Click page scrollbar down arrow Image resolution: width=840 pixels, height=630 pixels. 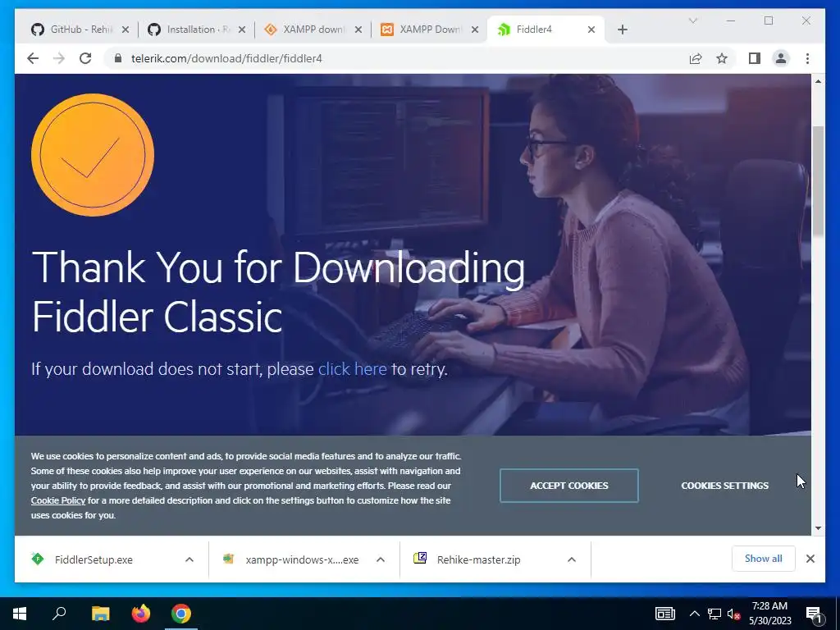(x=818, y=528)
